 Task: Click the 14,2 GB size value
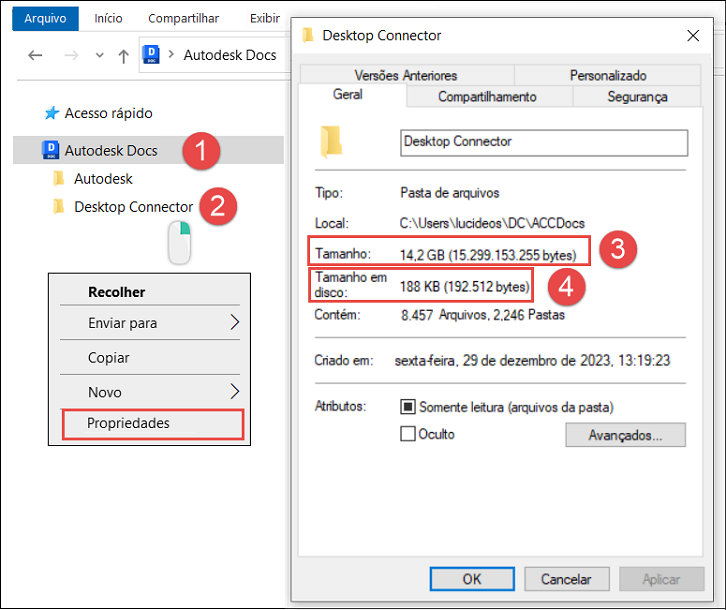tap(488, 255)
